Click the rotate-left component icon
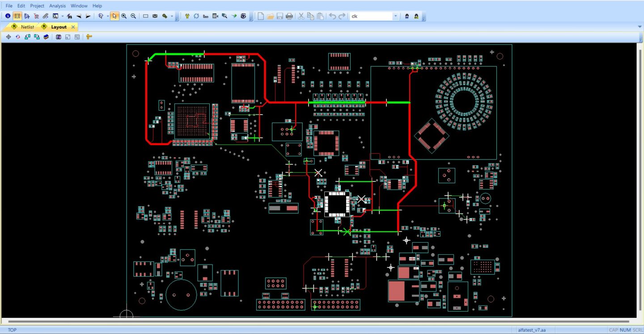 [27, 37]
